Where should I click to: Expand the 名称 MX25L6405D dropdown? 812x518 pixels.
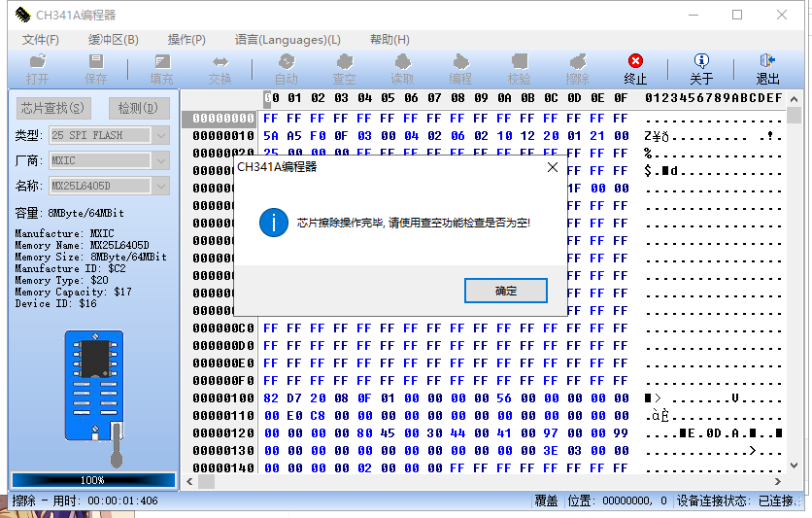(161, 186)
